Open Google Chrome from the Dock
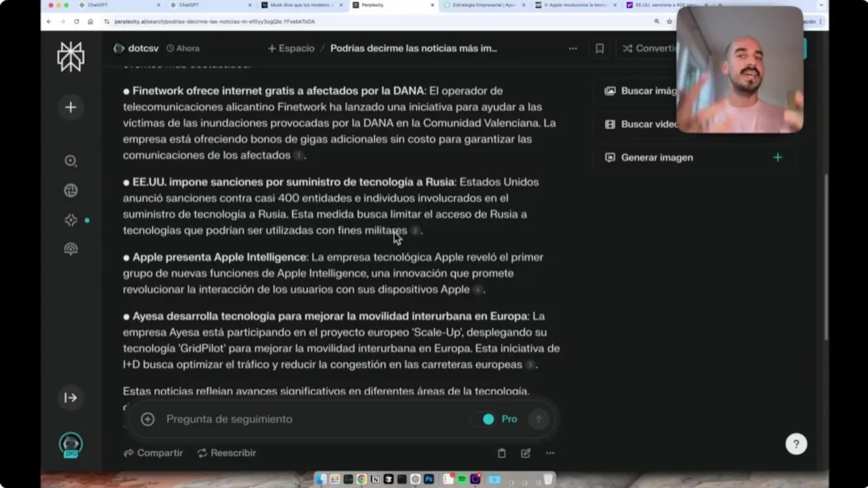Viewport: 868px width, 488px height. tap(361, 479)
